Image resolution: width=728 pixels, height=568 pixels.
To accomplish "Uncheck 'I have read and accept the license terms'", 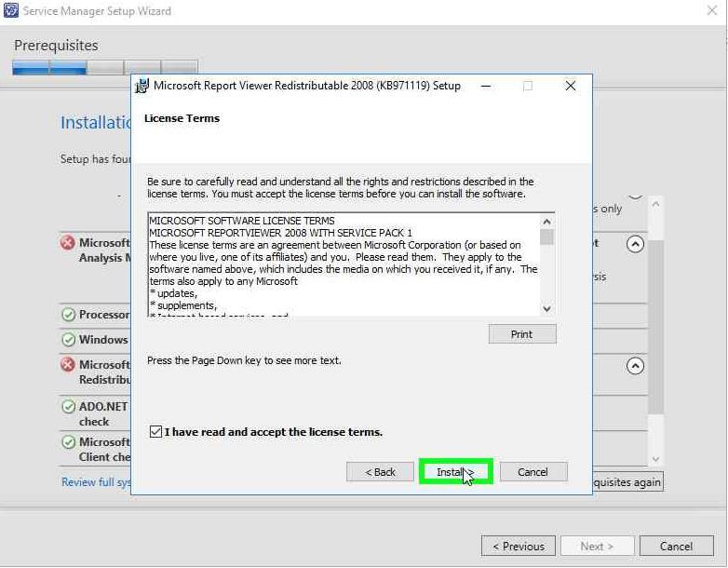I will (155, 431).
